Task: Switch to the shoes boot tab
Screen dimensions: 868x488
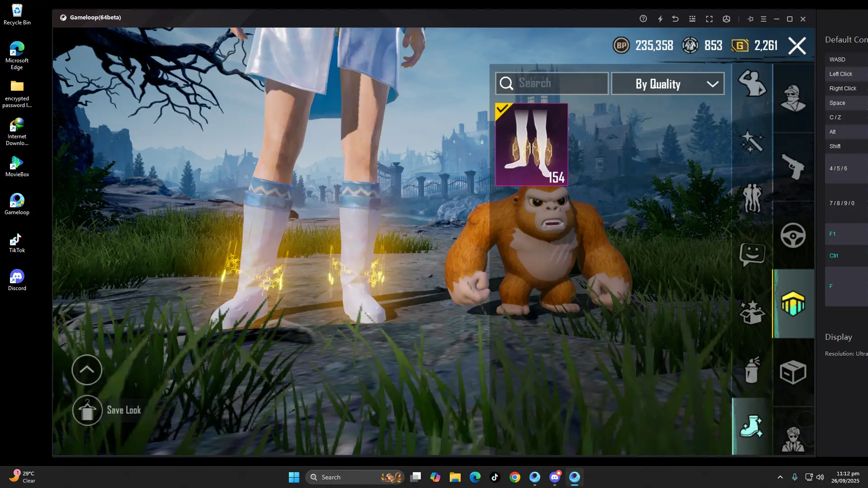Action: pyautogui.click(x=752, y=427)
